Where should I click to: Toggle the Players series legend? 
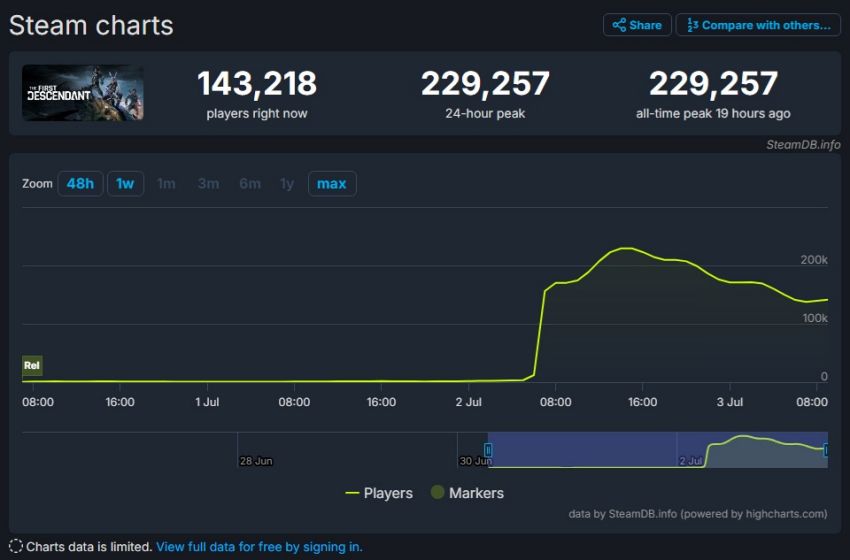379,493
